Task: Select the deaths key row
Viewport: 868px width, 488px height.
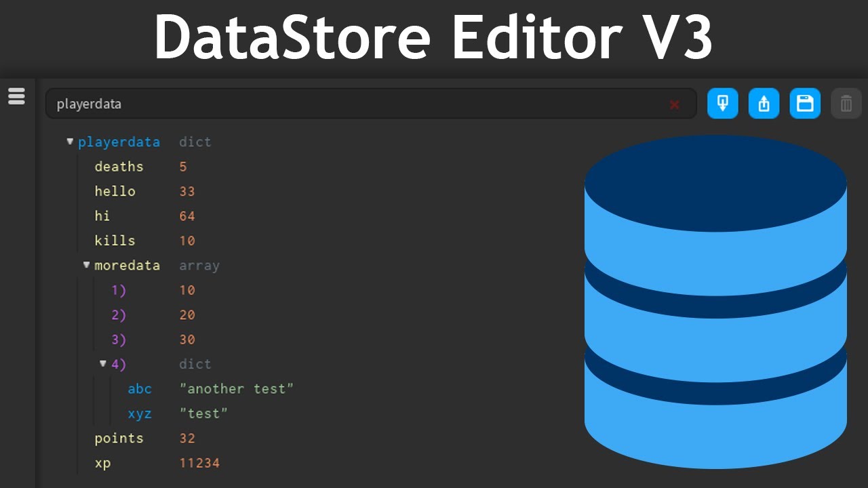Action: coord(119,167)
